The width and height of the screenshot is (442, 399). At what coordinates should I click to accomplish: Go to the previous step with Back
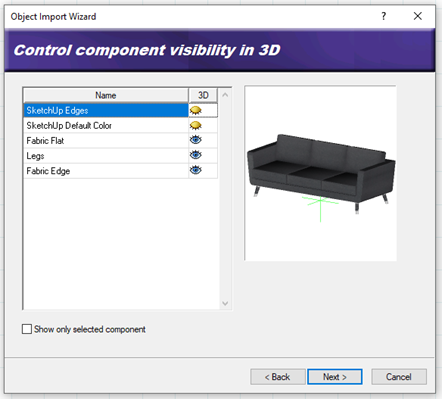278,377
